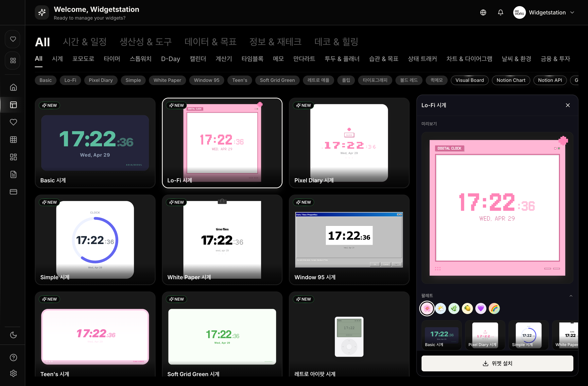Screen dimensions: 588x386
Task: Open the heart favorites icon in the sidebar list
Action: click(x=13, y=122)
